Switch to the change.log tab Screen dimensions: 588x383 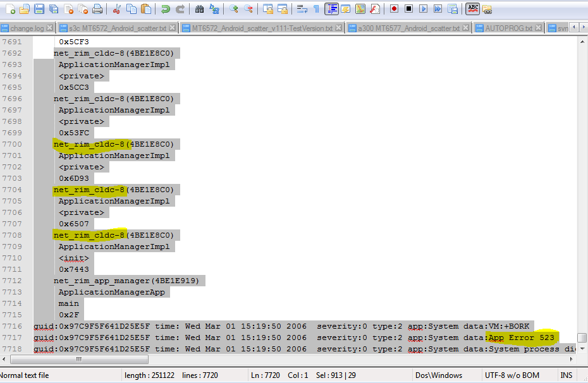27,28
